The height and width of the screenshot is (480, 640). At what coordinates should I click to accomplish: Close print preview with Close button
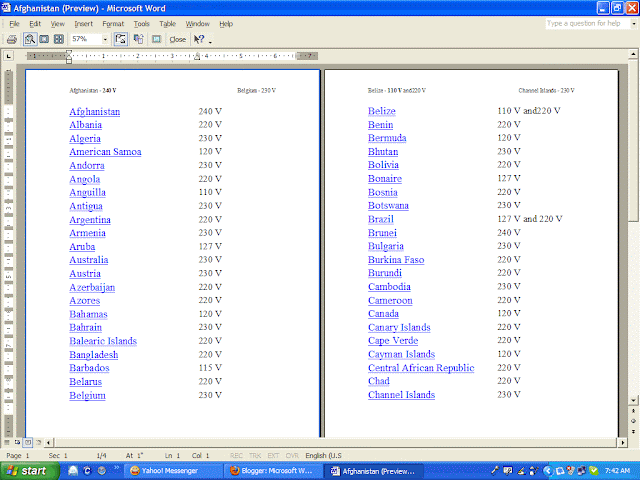pyautogui.click(x=178, y=39)
